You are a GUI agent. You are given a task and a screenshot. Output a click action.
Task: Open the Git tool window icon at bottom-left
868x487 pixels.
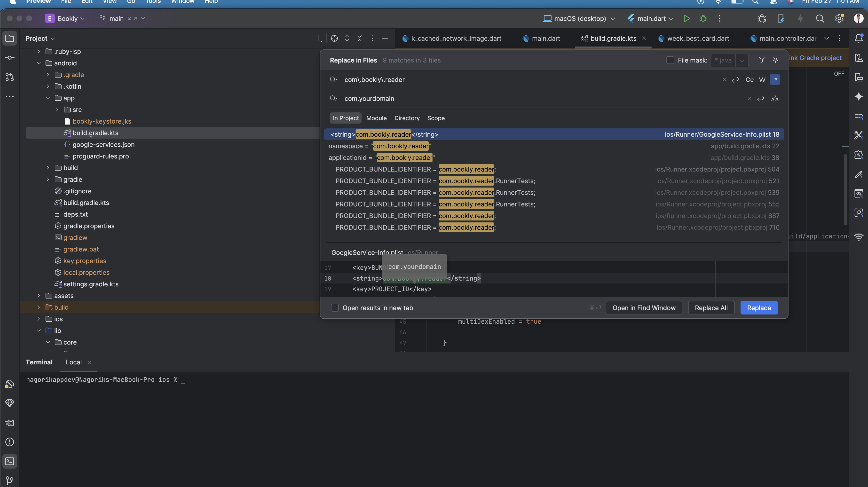pyautogui.click(x=10, y=480)
